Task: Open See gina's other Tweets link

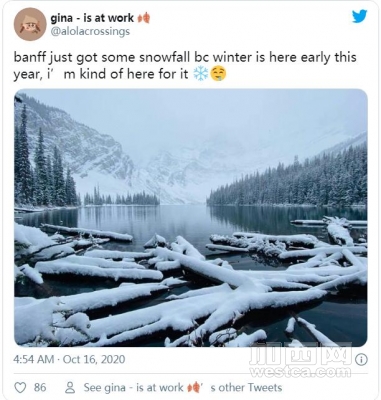Action: 183,388
